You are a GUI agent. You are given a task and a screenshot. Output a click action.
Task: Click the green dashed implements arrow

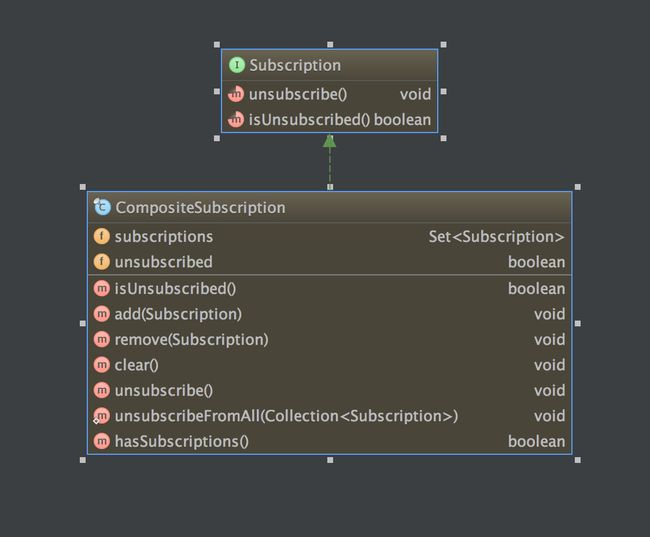click(330, 161)
